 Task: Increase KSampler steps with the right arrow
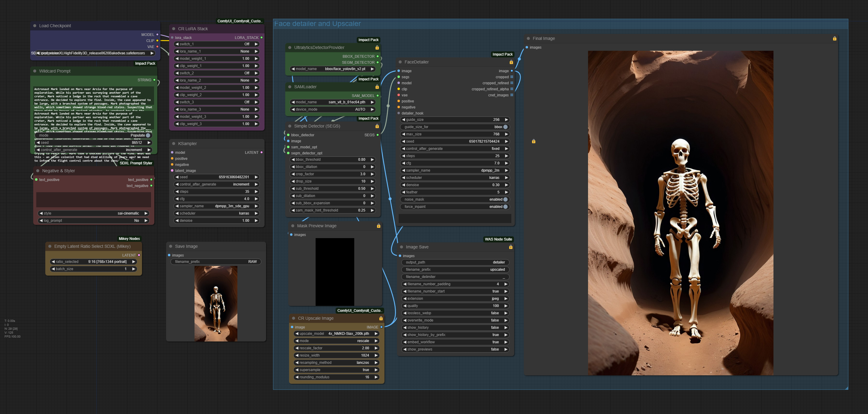point(256,192)
